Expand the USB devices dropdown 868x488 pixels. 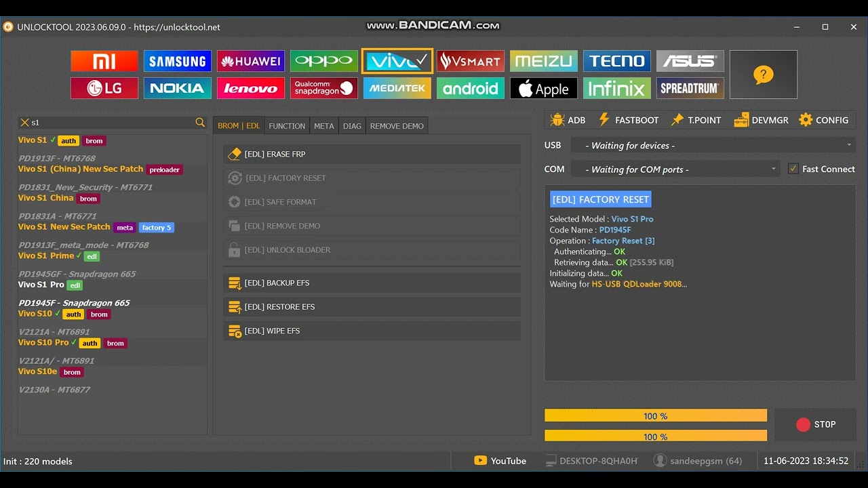pyautogui.click(x=713, y=145)
